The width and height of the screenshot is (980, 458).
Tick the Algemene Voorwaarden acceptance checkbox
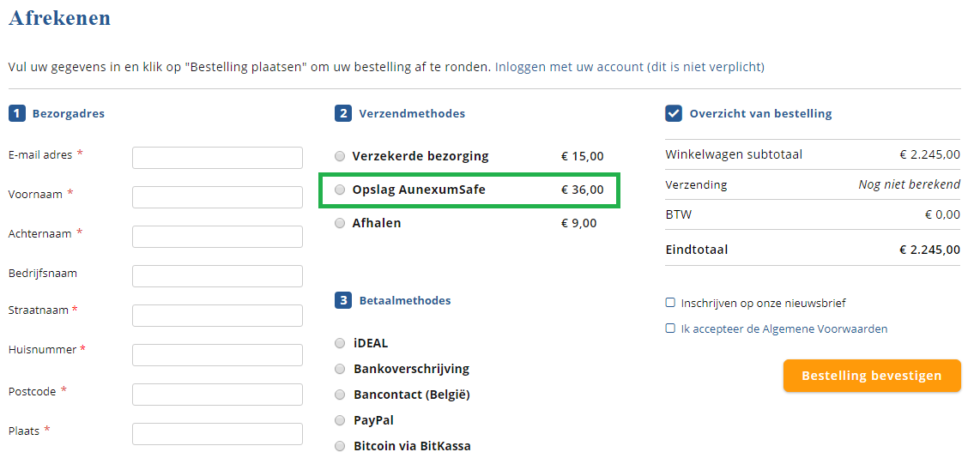click(x=670, y=328)
